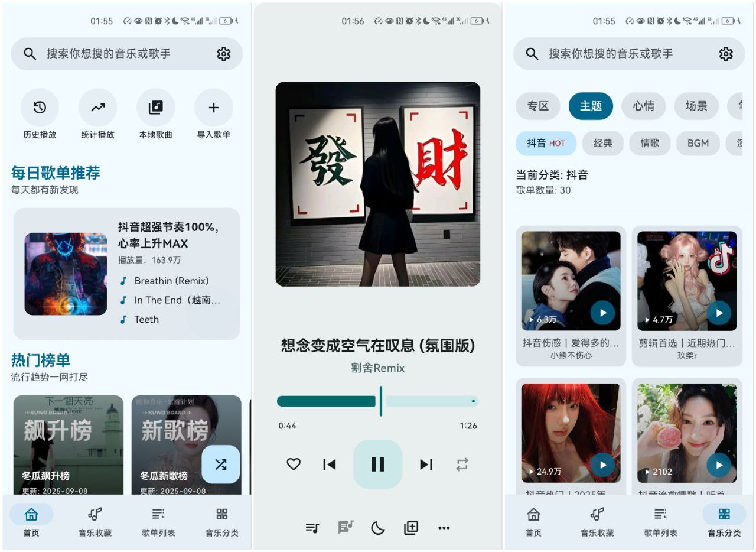Select the 主题 category chip

coord(590,106)
